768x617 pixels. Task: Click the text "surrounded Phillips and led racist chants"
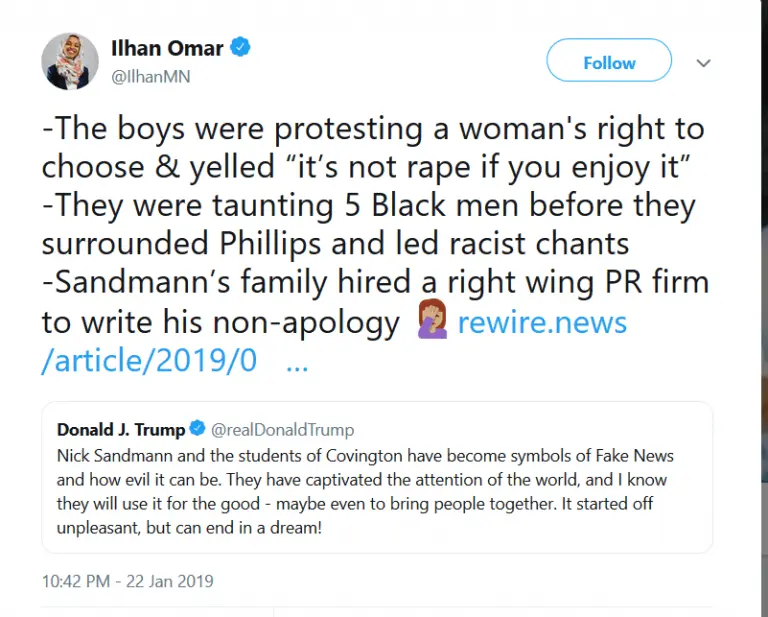click(x=334, y=245)
